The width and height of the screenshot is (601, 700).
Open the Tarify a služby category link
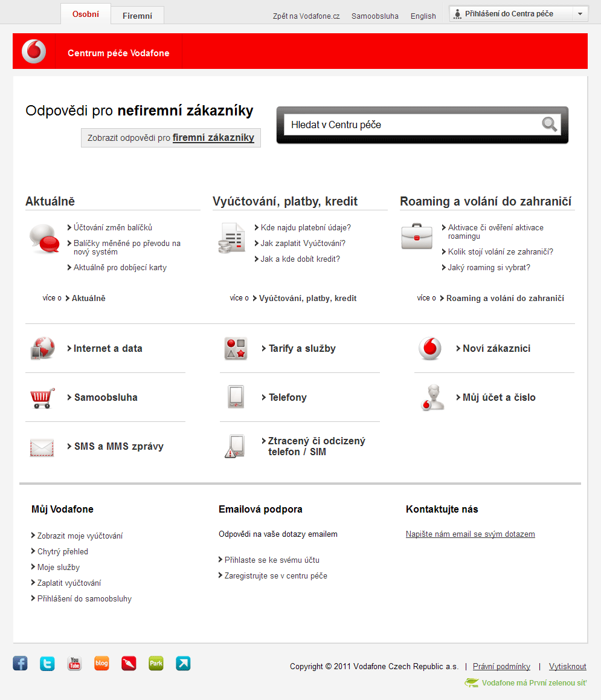(x=302, y=348)
